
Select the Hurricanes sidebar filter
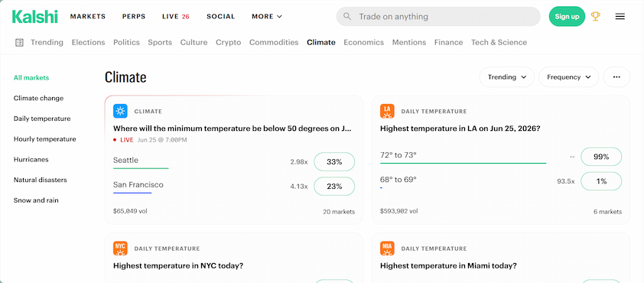point(29,159)
